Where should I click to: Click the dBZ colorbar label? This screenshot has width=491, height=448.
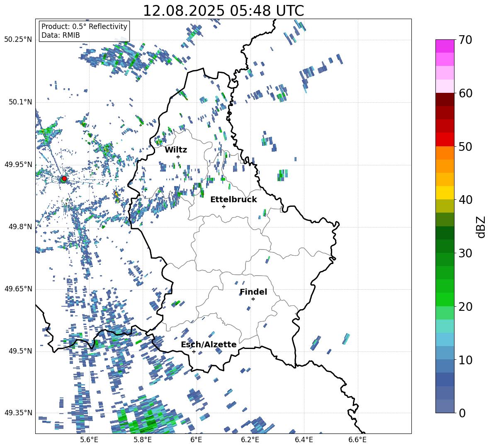click(481, 227)
